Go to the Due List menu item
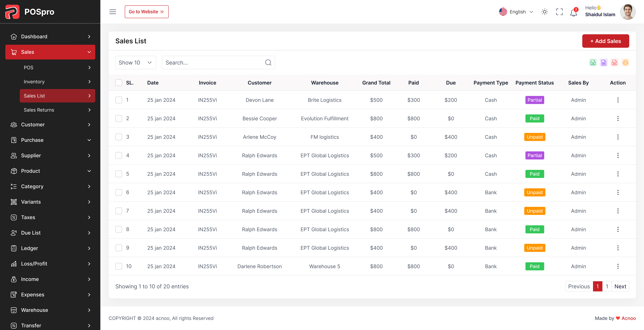The image size is (644, 330). pyautogui.click(x=50, y=233)
